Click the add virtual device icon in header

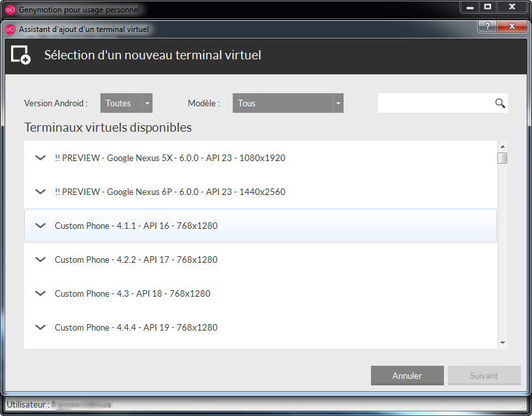click(x=21, y=55)
